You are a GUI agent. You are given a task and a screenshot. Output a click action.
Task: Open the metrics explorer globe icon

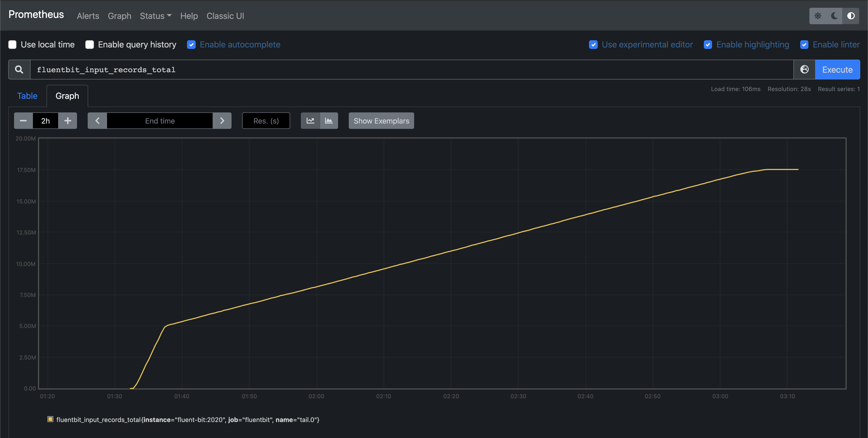coord(805,69)
